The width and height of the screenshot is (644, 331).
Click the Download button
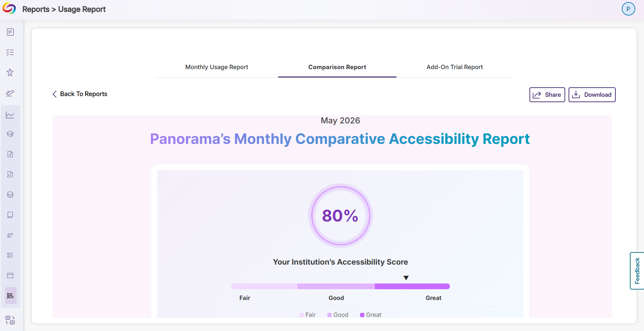tap(592, 95)
